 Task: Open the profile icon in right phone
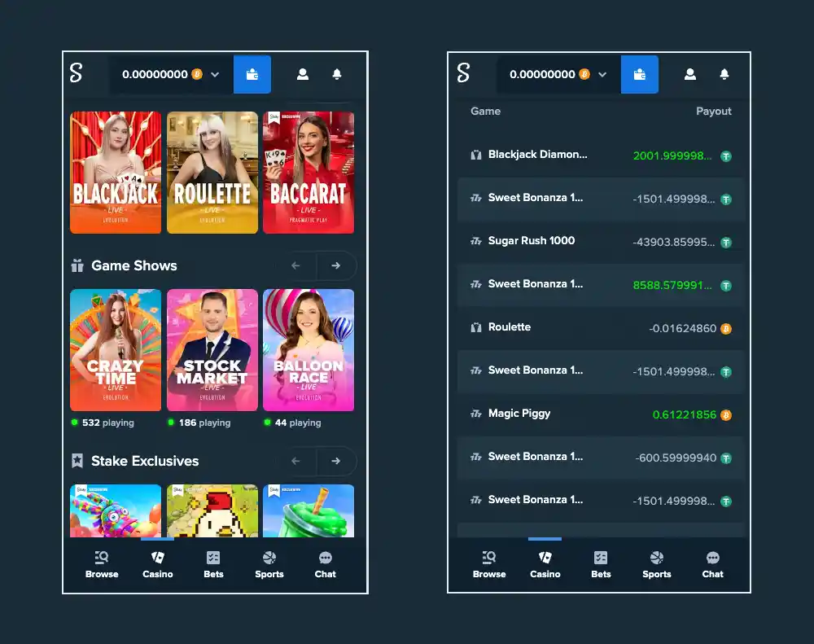[x=690, y=74]
